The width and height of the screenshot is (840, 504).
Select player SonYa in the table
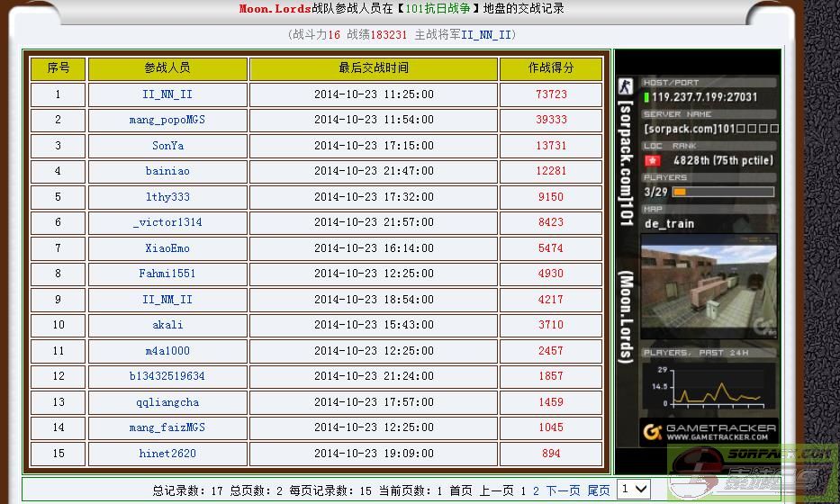coord(167,146)
